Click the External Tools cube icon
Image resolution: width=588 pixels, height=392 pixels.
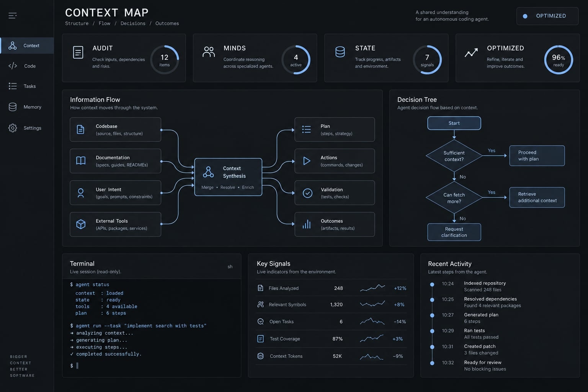pyautogui.click(x=81, y=224)
